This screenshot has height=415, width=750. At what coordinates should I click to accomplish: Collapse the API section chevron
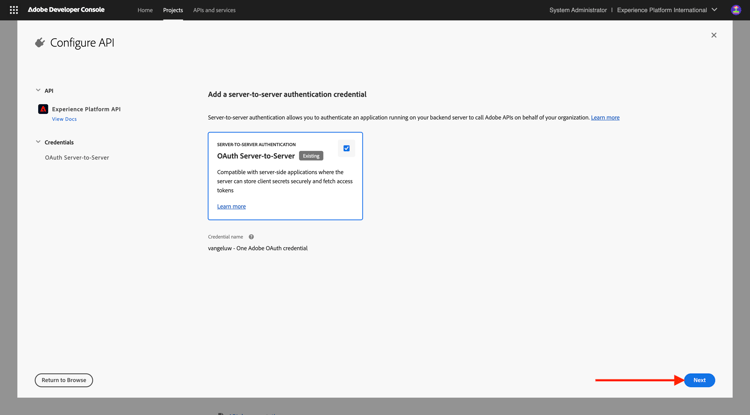point(38,90)
